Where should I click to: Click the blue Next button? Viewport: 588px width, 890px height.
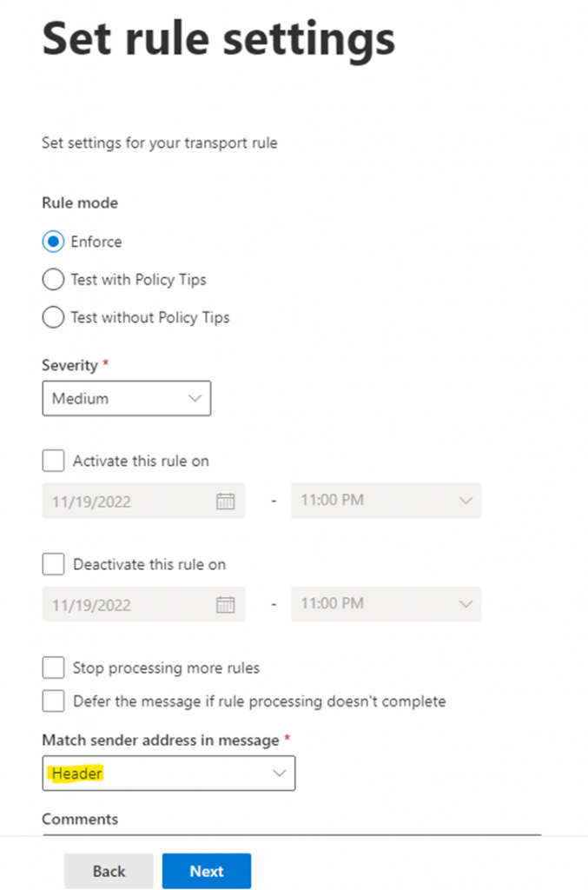coord(207,871)
